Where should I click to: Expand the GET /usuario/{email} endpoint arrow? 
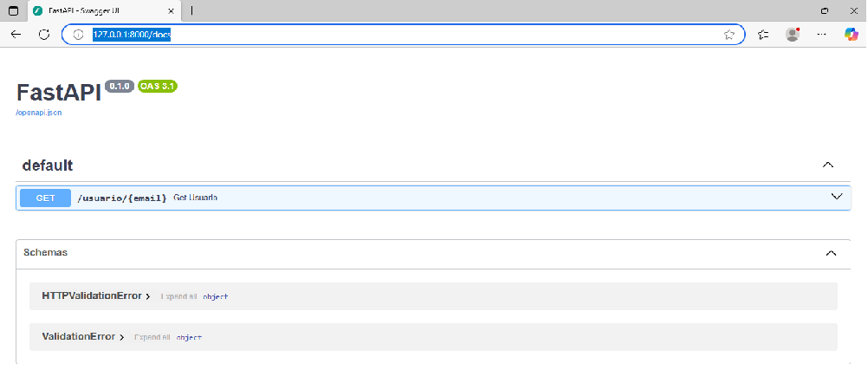836,197
